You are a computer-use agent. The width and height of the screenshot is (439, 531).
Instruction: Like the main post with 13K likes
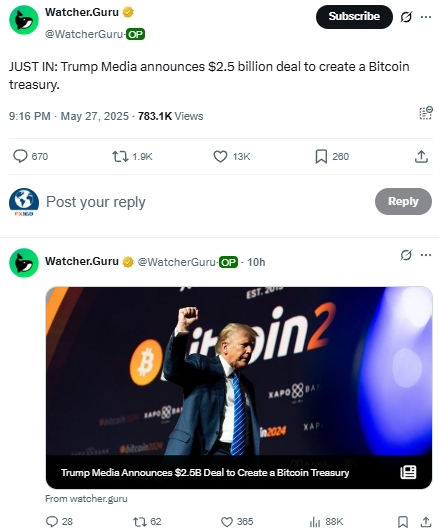pos(220,156)
